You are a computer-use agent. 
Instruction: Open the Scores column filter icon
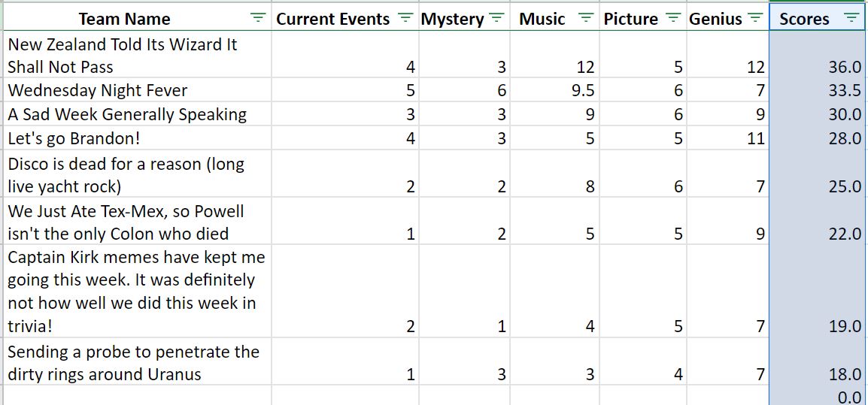coord(851,18)
